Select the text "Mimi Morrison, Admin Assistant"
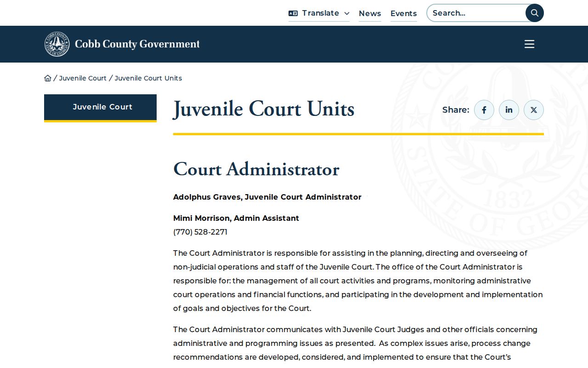Screen dimensions: 588x368 pos(236,218)
